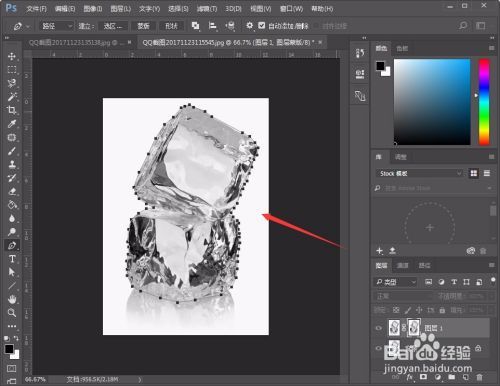This screenshot has height=386, width=500.
Task: Hide the background layer visibility eye
Action: (379, 348)
